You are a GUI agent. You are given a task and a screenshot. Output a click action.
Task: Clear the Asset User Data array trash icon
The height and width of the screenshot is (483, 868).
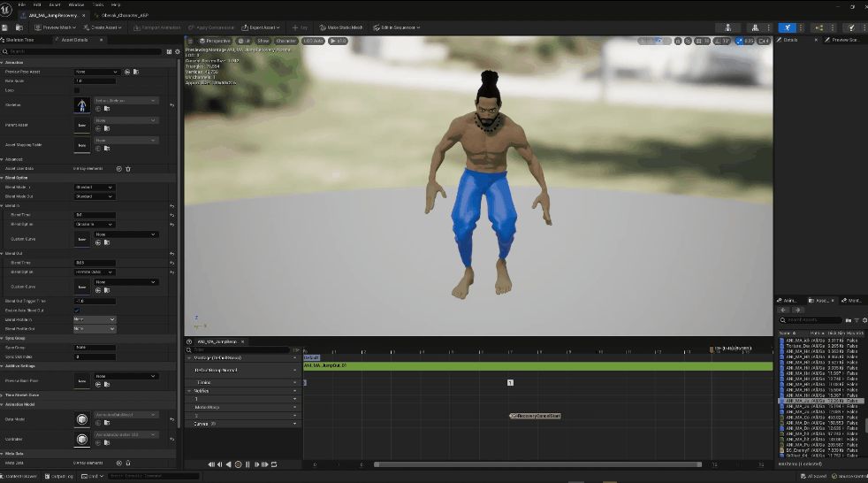pos(128,168)
